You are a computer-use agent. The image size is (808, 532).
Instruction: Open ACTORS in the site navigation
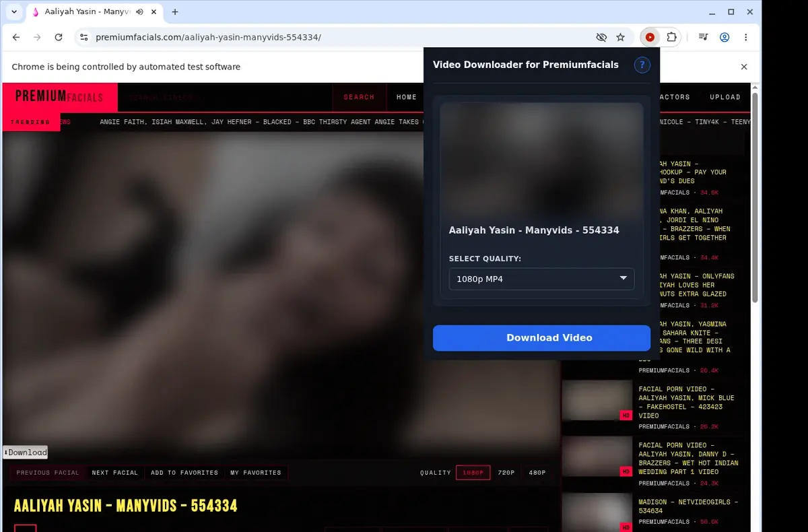click(675, 97)
